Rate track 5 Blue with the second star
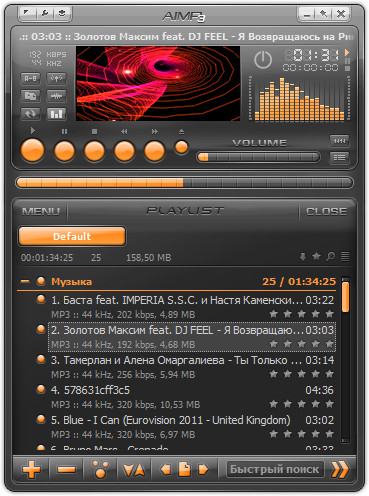The image size is (369, 496). [x=287, y=434]
